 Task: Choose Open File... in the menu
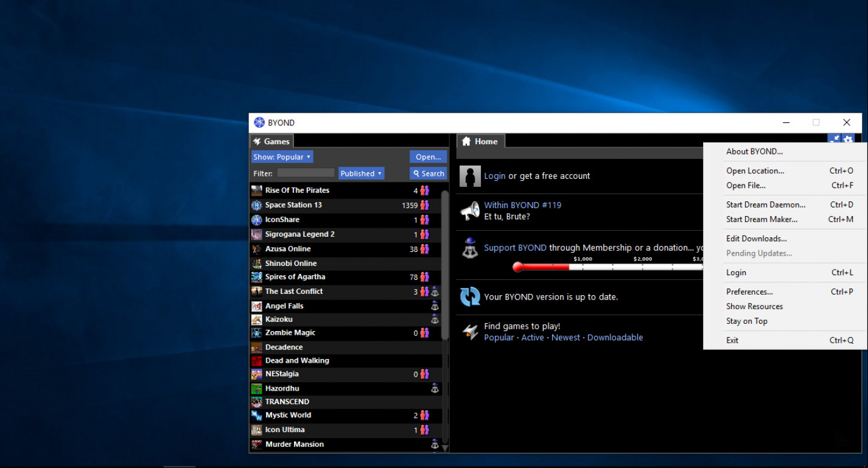point(785,186)
